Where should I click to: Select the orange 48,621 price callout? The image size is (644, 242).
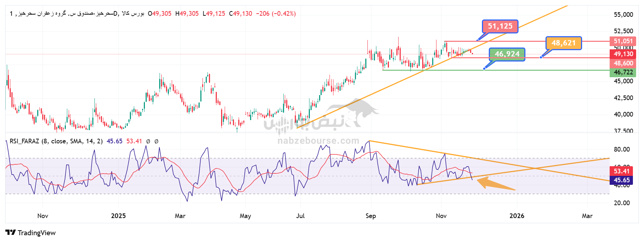(563, 43)
